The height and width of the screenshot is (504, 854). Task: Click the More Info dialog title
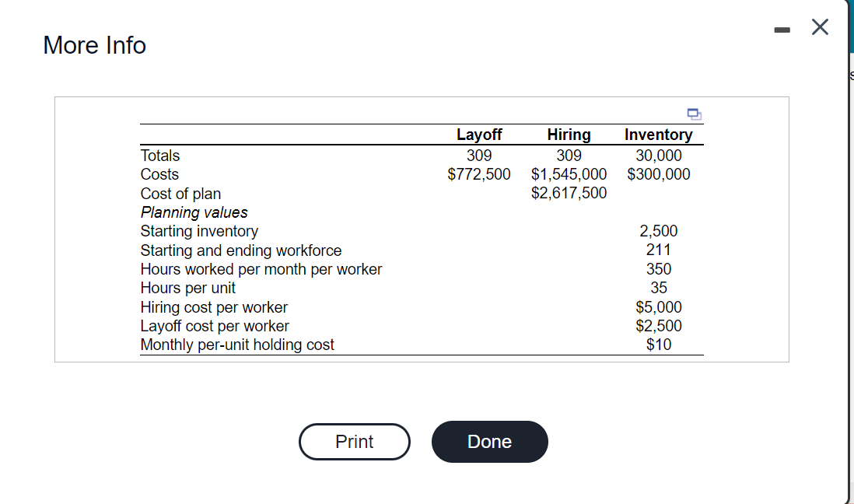point(94,45)
